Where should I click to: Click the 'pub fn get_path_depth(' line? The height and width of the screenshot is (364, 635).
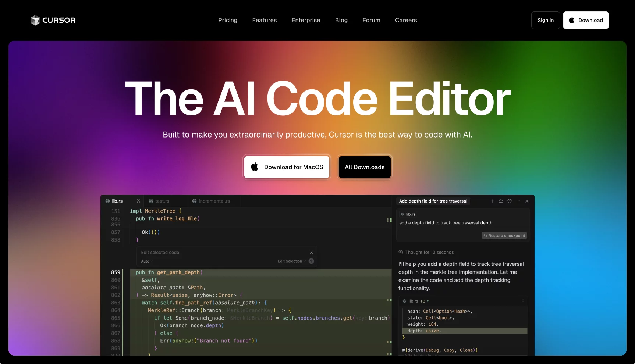pos(169,272)
